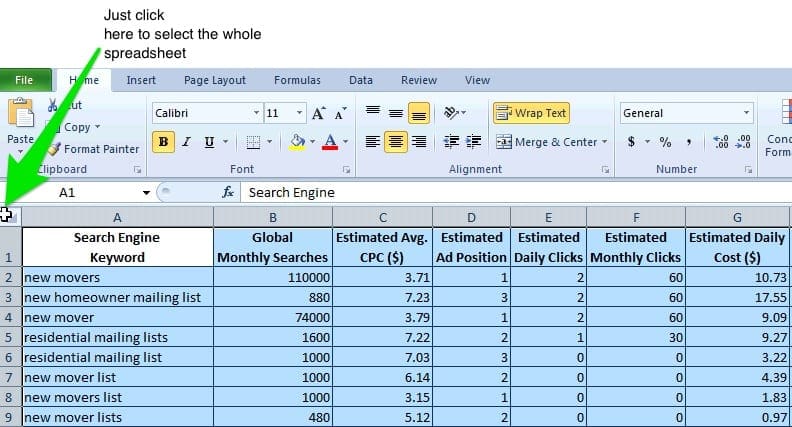Screen dimensions: 792x427
Task: Open the Fill Color dropdown arrow
Action: [x=313, y=142]
